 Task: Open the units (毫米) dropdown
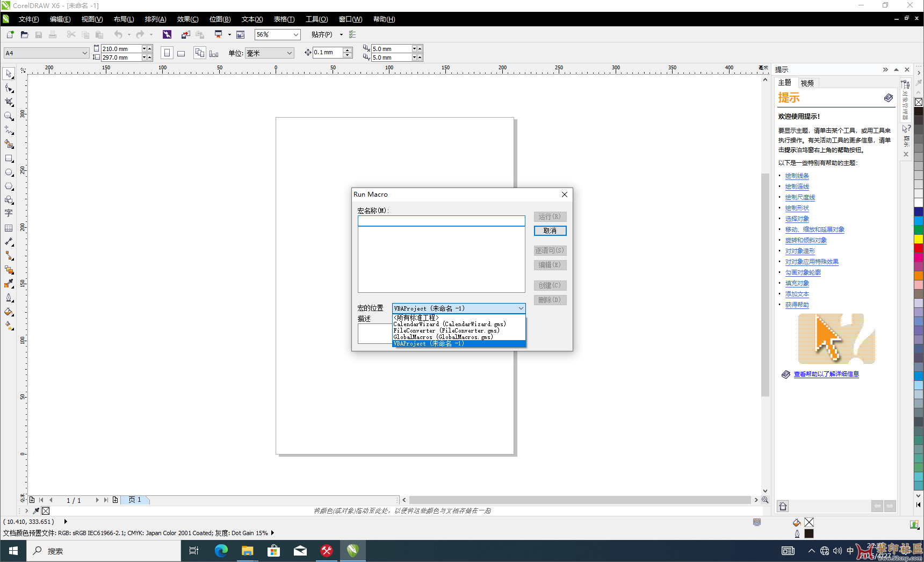coord(290,53)
